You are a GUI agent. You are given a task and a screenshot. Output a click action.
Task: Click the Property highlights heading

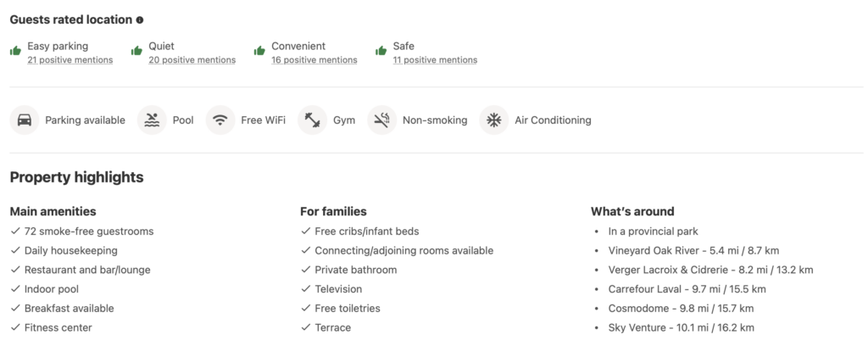click(76, 177)
